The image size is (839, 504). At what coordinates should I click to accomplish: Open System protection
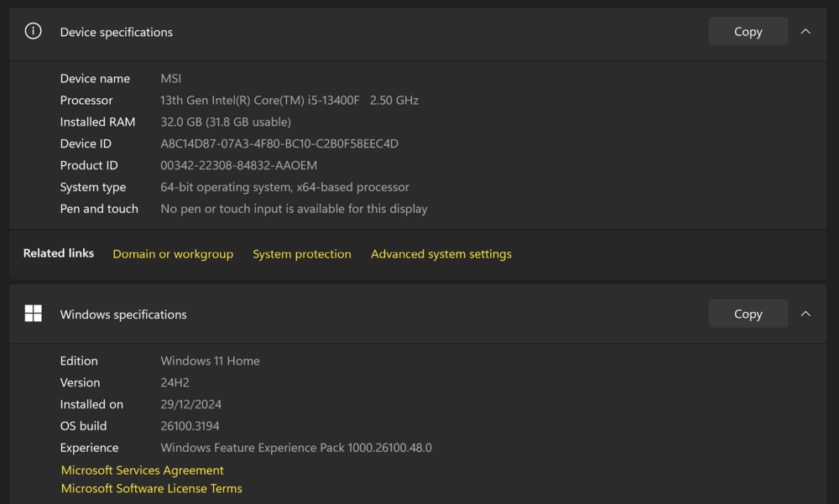(x=302, y=253)
